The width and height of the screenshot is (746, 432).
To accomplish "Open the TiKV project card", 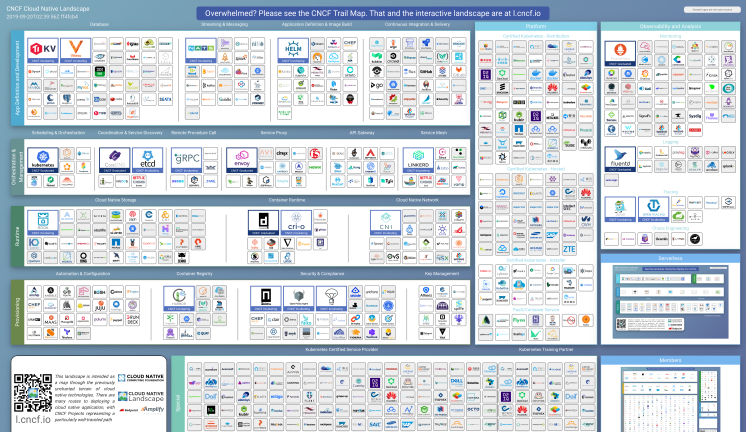I will tap(43, 50).
